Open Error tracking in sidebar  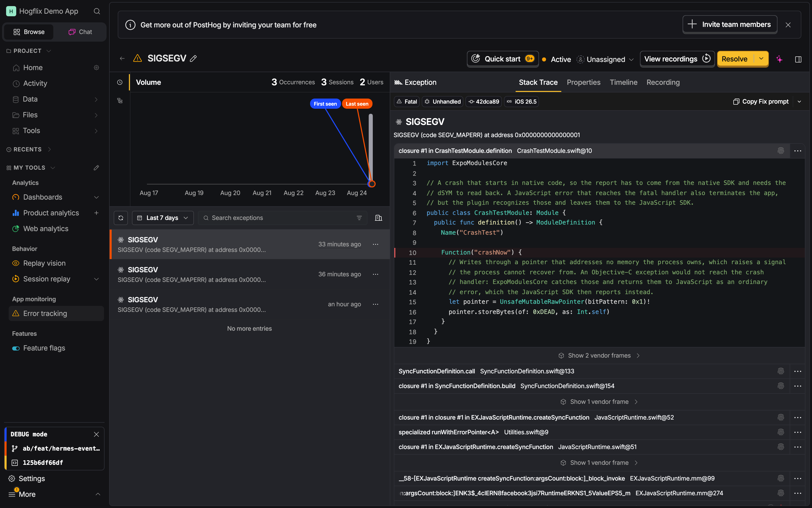[56, 313]
